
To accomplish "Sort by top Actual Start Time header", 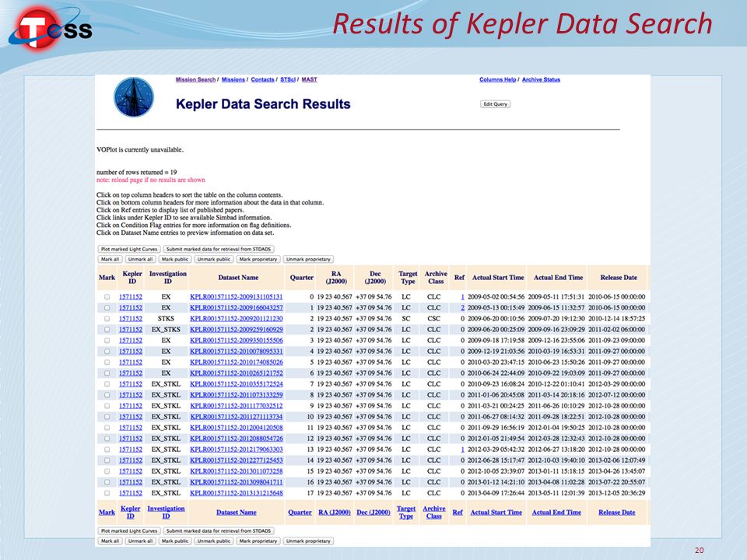I will click(498, 278).
